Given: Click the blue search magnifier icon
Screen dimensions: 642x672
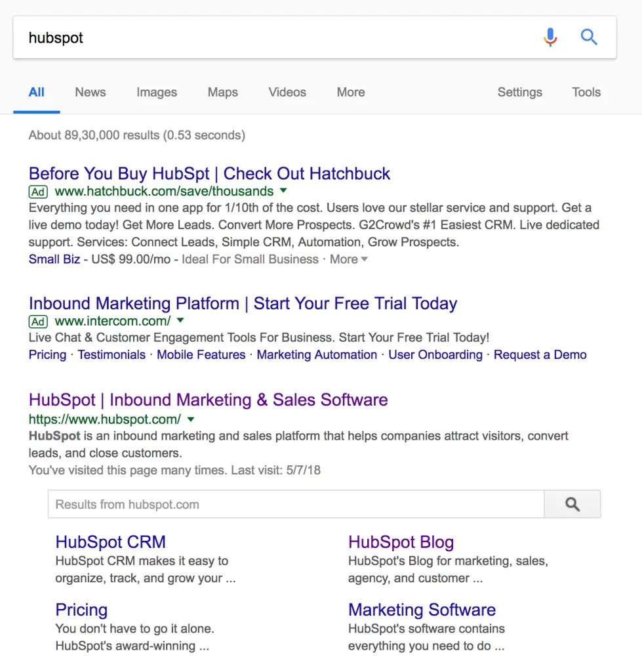Looking at the screenshot, I should (588, 37).
